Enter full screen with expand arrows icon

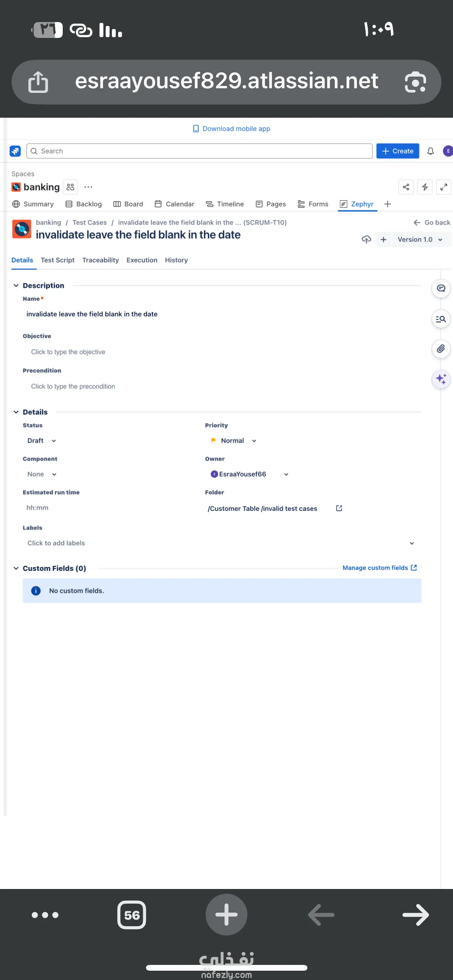pos(443,187)
